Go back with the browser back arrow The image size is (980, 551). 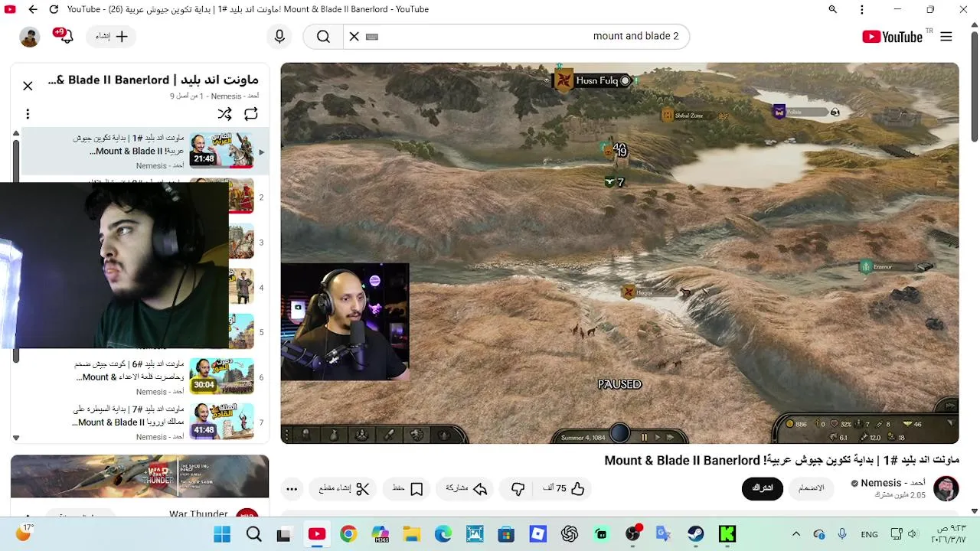32,9
